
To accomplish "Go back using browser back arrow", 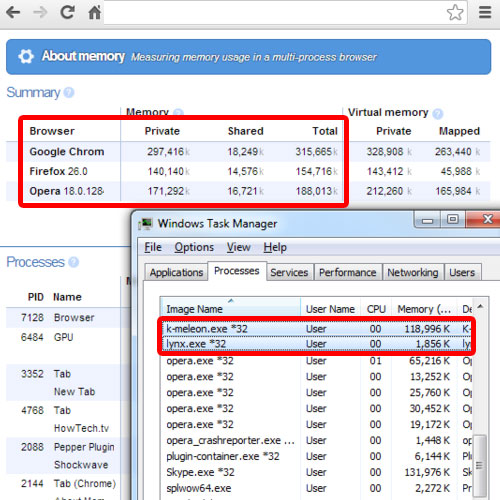I will point(13,13).
